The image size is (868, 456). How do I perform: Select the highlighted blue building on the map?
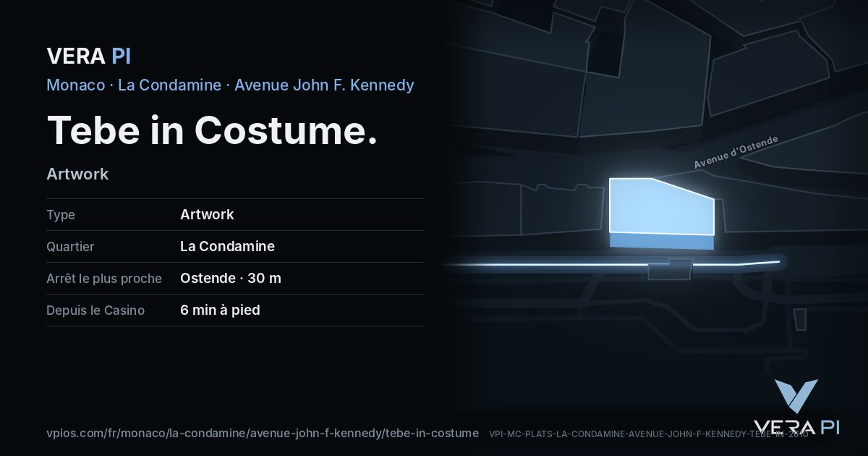[661, 214]
